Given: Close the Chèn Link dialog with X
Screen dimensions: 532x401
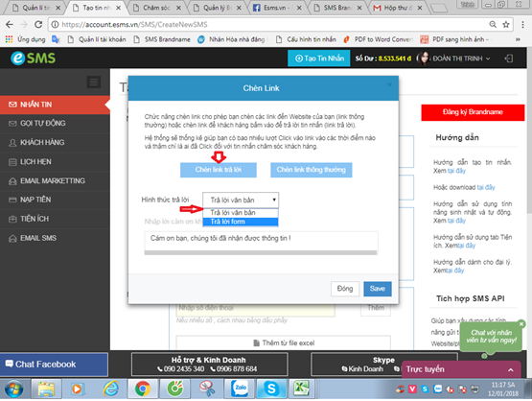Looking at the screenshot, I should tap(389, 84).
